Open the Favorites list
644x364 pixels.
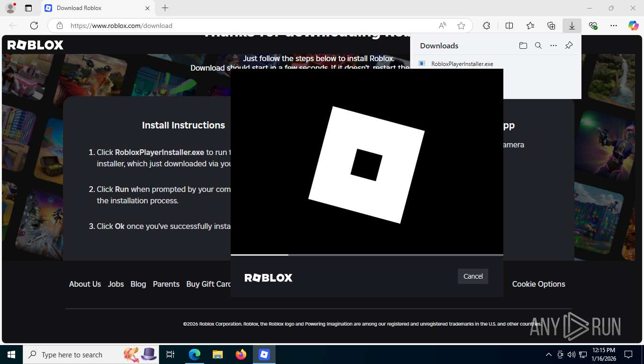(x=530, y=26)
